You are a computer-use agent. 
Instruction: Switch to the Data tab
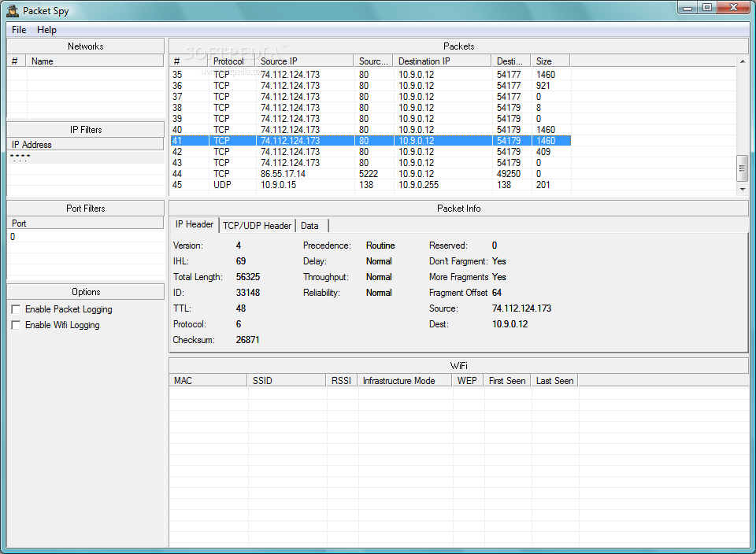tap(312, 225)
